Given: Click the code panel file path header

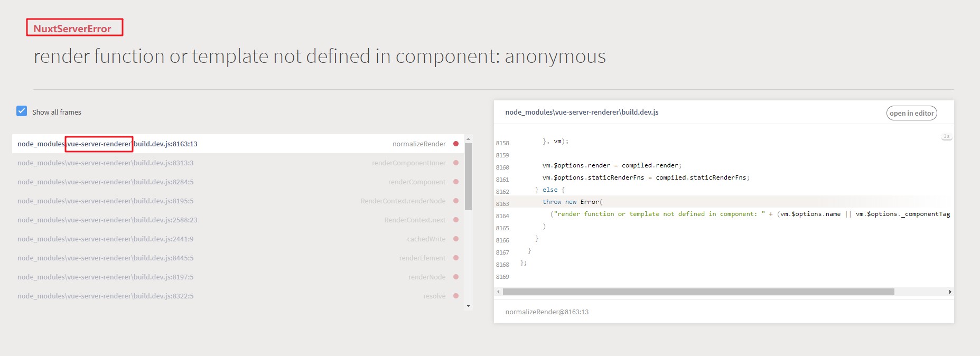Looking at the screenshot, I should click(x=582, y=112).
